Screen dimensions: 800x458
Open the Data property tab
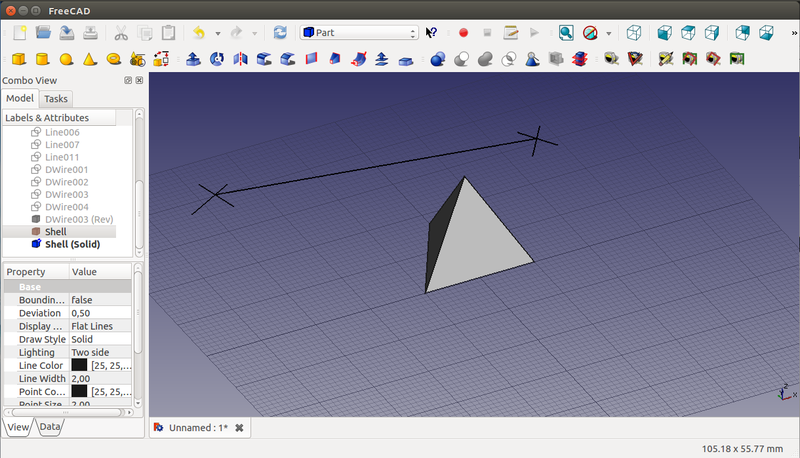[x=49, y=427]
